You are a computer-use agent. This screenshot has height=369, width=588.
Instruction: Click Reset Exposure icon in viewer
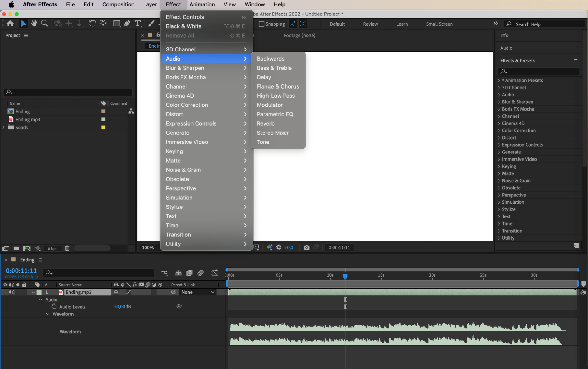coord(279,248)
